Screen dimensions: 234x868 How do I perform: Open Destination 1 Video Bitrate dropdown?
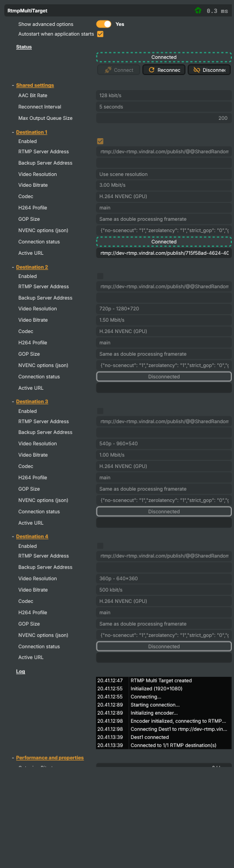(164, 185)
